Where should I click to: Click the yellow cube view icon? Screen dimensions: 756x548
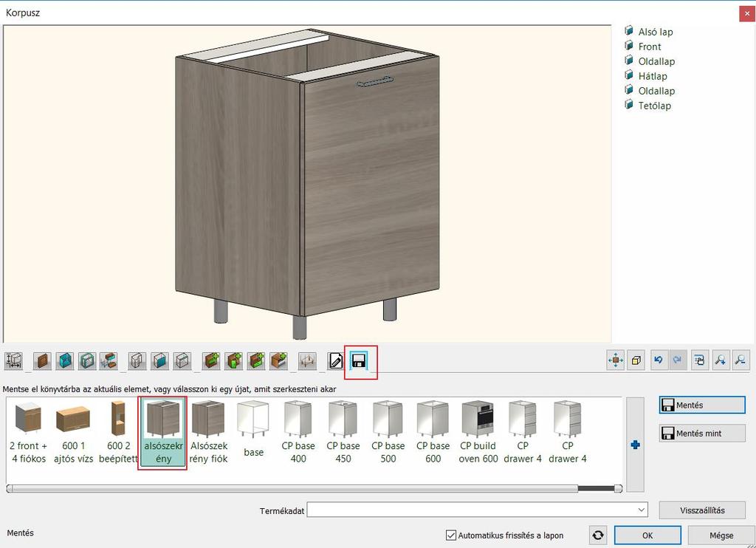[636, 360]
